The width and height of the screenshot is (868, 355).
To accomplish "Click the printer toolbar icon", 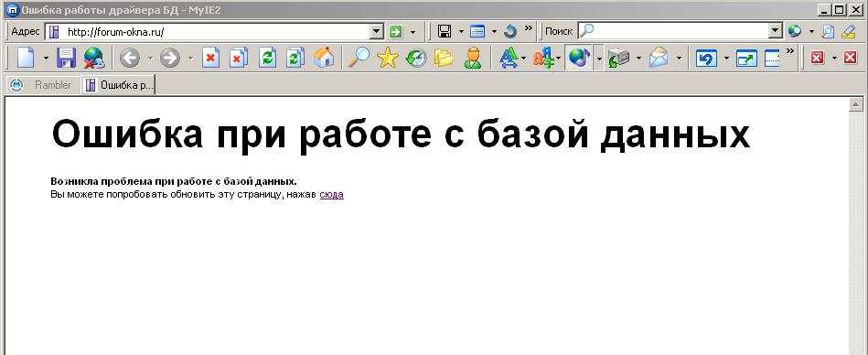I will (618, 58).
